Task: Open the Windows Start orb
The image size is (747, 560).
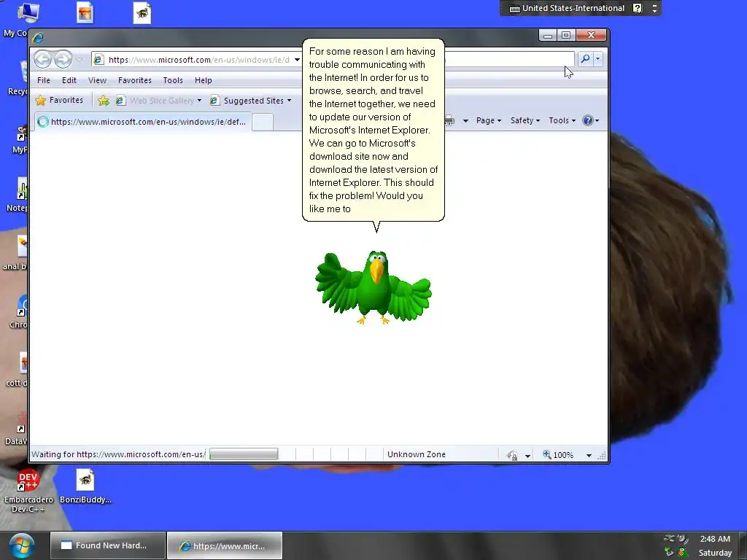Action: [x=22, y=546]
